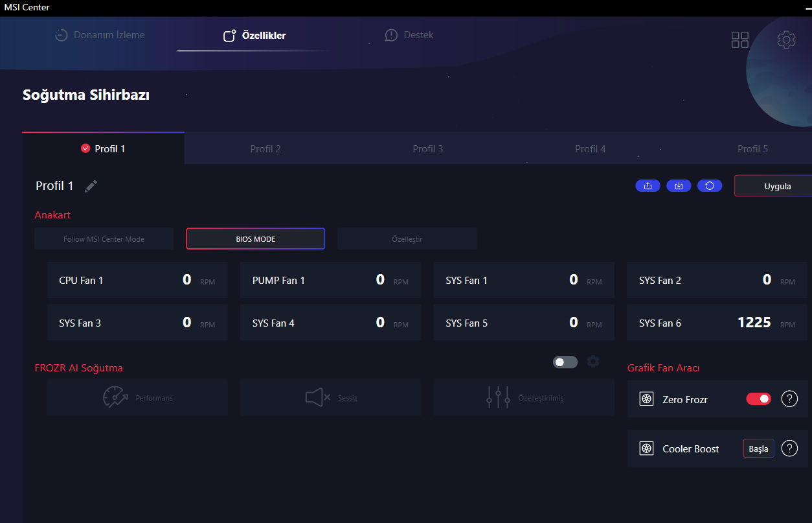The width and height of the screenshot is (812, 523).
Task: Switch to the Donanım İzleme tab
Action: 100,35
